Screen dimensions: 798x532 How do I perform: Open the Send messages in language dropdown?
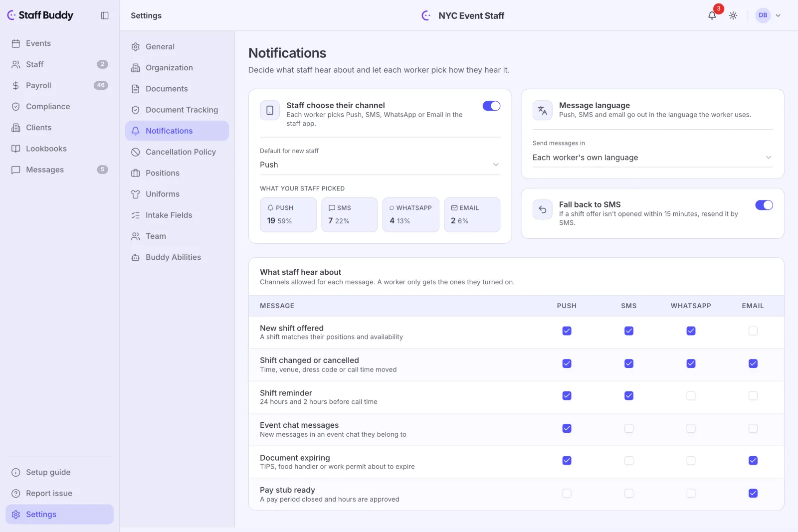[652, 158]
